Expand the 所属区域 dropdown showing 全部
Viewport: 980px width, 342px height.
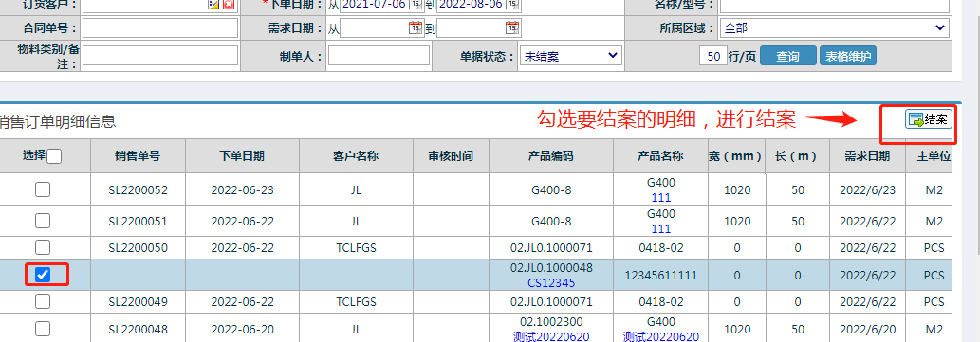pos(834,27)
